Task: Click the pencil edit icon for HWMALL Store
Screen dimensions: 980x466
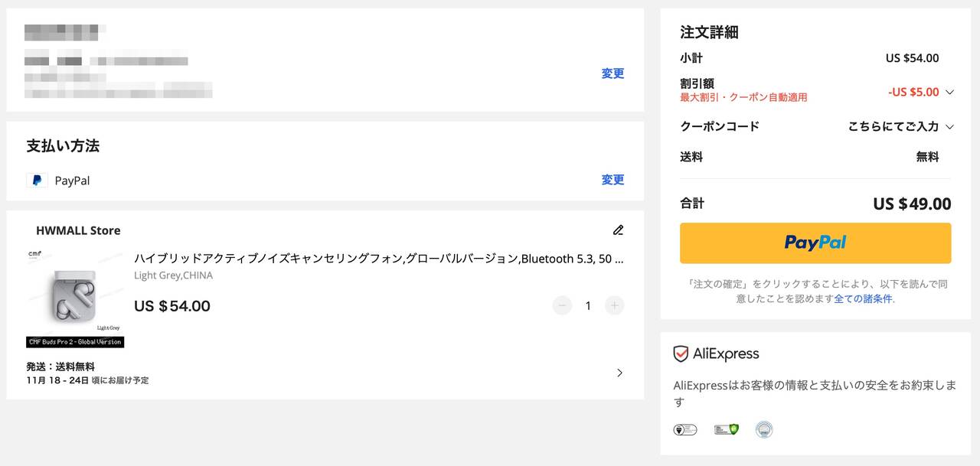Action: pyautogui.click(x=618, y=230)
